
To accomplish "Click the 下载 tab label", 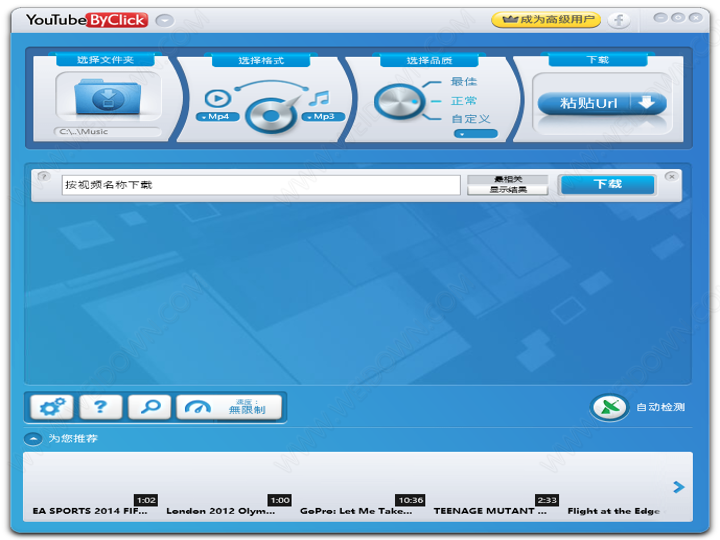I will click(598, 60).
